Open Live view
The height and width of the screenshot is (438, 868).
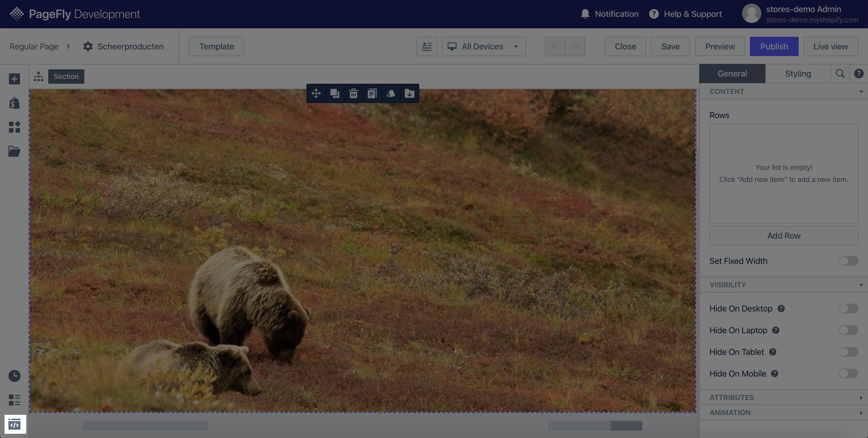831,46
